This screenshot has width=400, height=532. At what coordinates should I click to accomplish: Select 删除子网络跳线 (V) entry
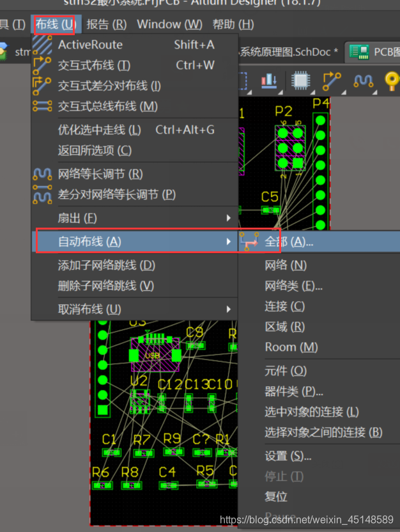(x=135, y=286)
